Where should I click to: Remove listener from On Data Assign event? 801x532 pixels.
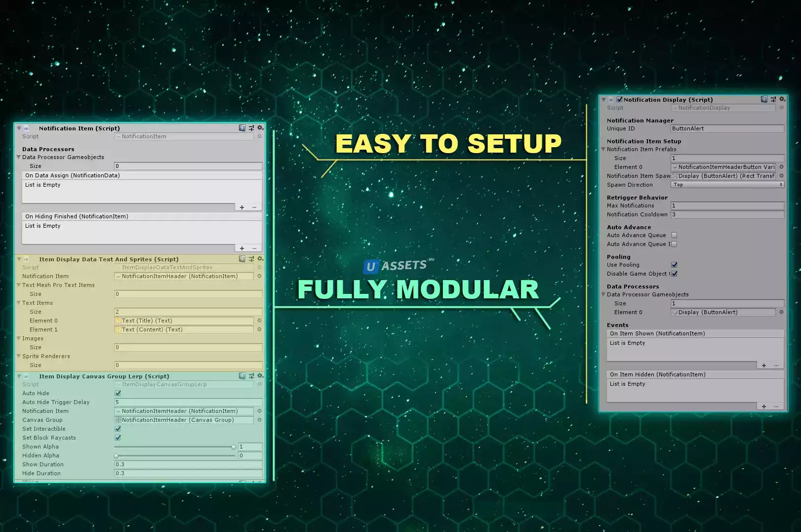254,207
